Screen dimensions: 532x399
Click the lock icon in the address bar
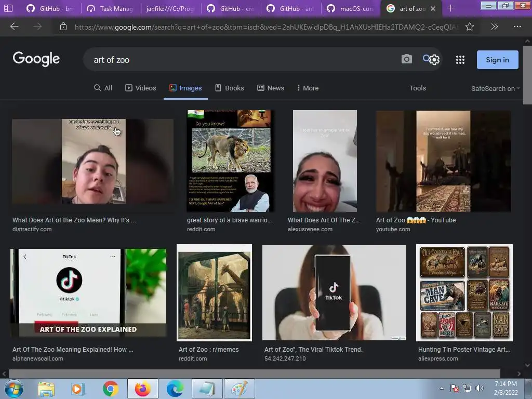pyautogui.click(x=63, y=26)
